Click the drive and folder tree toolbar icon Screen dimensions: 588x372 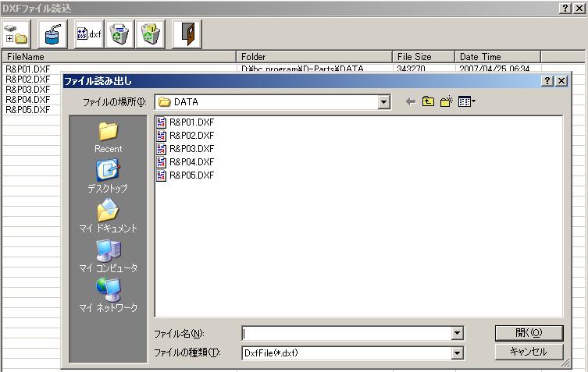pos(15,34)
